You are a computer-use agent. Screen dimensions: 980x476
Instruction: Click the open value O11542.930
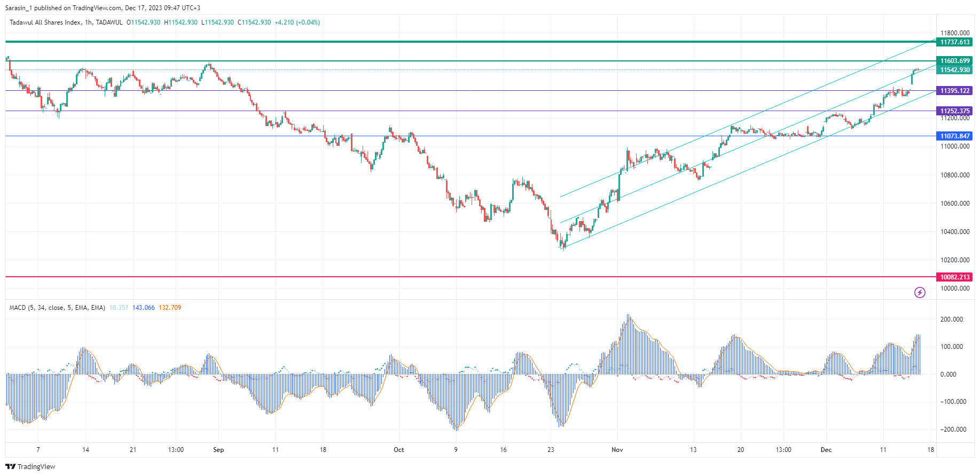(144, 22)
